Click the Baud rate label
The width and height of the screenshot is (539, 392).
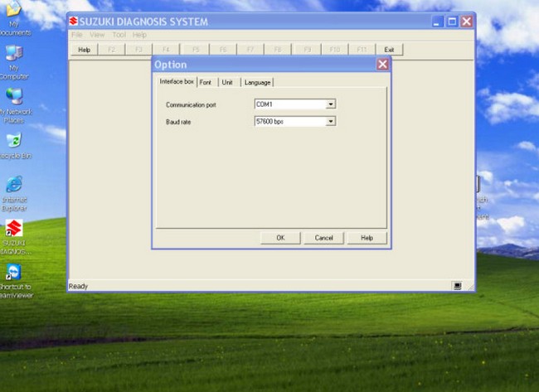pos(178,122)
